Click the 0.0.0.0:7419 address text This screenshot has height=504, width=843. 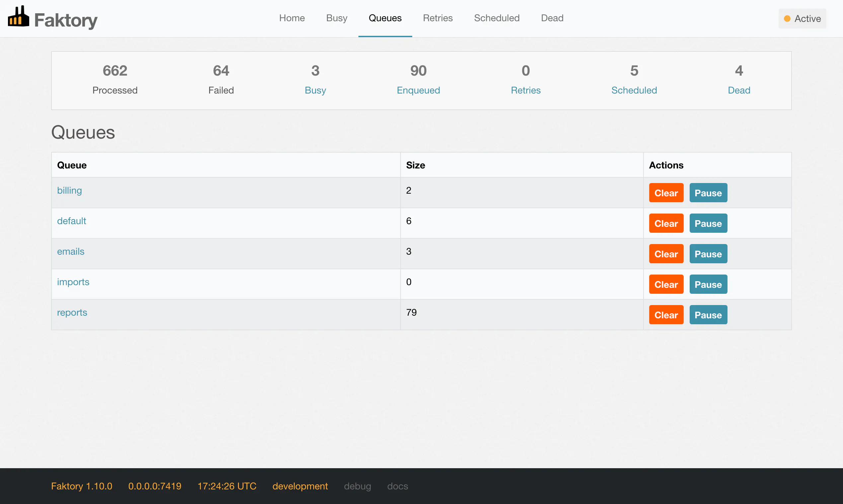point(155,486)
